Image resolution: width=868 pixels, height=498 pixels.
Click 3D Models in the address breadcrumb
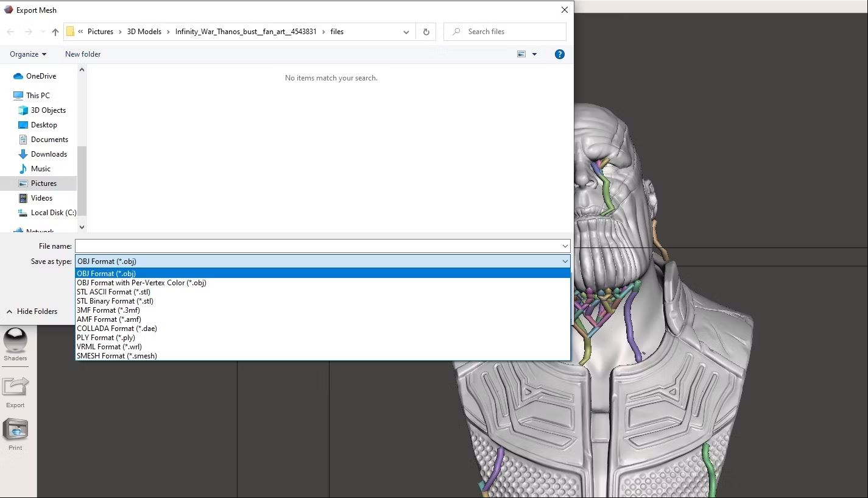[144, 32]
